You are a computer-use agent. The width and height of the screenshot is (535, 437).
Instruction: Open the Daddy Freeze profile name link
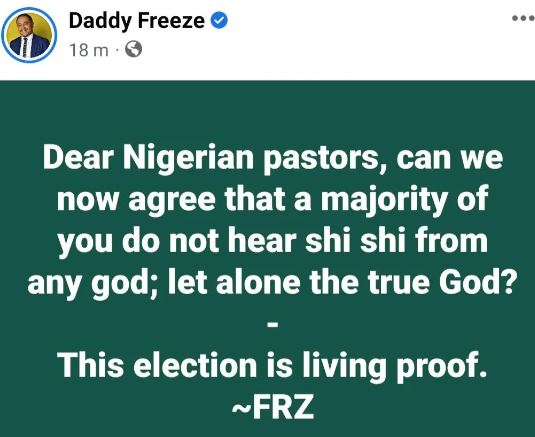137,20
